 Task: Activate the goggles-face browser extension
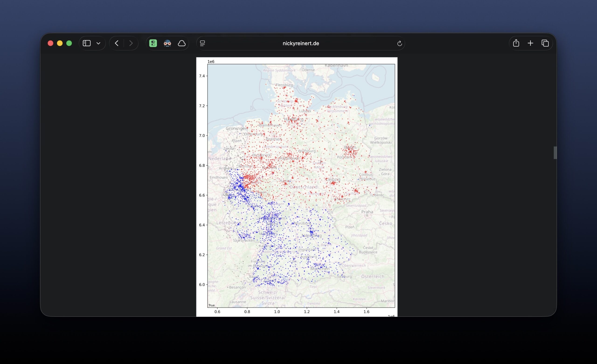point(167,43)
